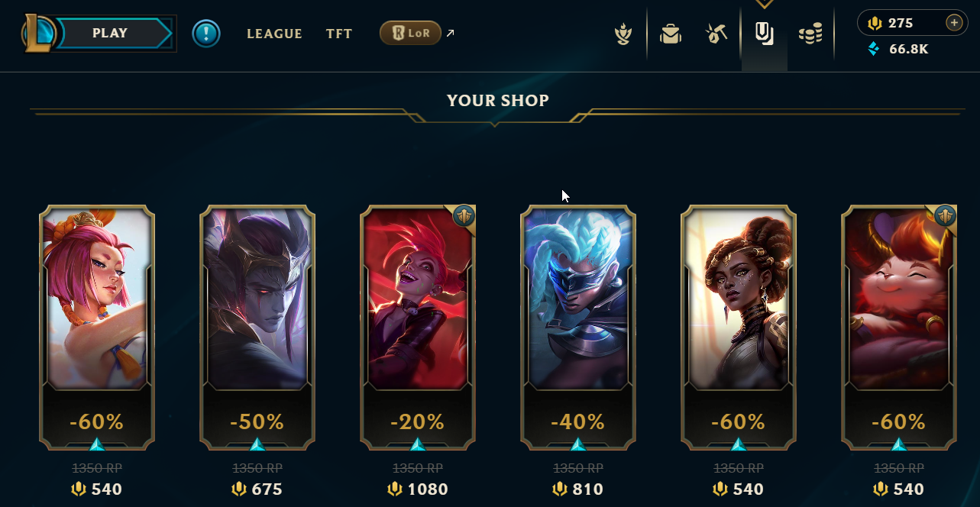This screenshot has width=980, height=507.
Task: Click the legacy emblem on Jinx skin card
Action: (x=464, y=216)
